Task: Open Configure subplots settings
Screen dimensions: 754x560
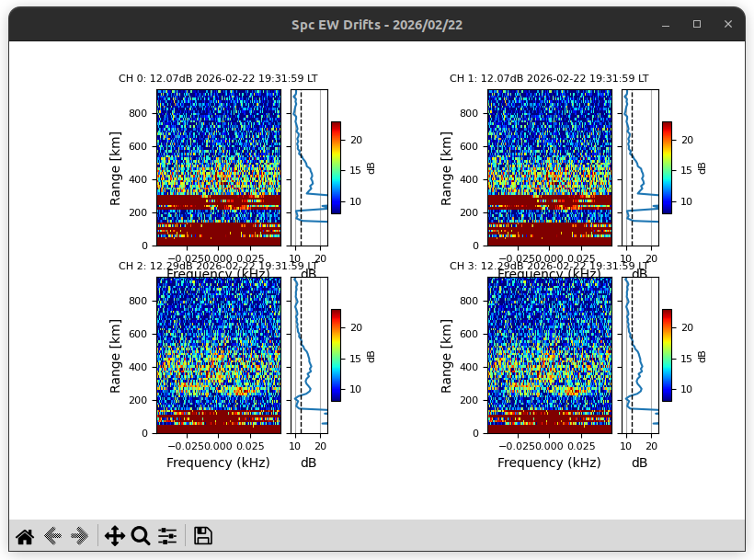Action: click(167, 536)
